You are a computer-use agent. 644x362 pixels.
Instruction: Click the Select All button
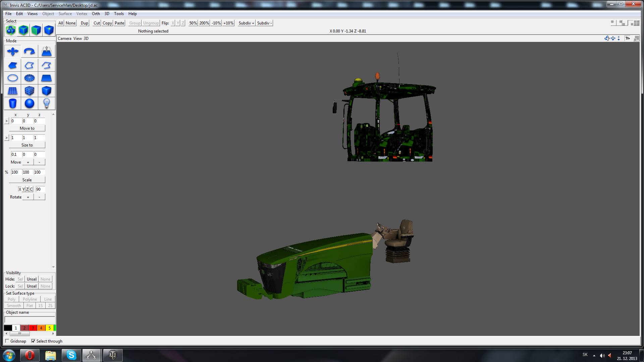[x=61, y=23]
